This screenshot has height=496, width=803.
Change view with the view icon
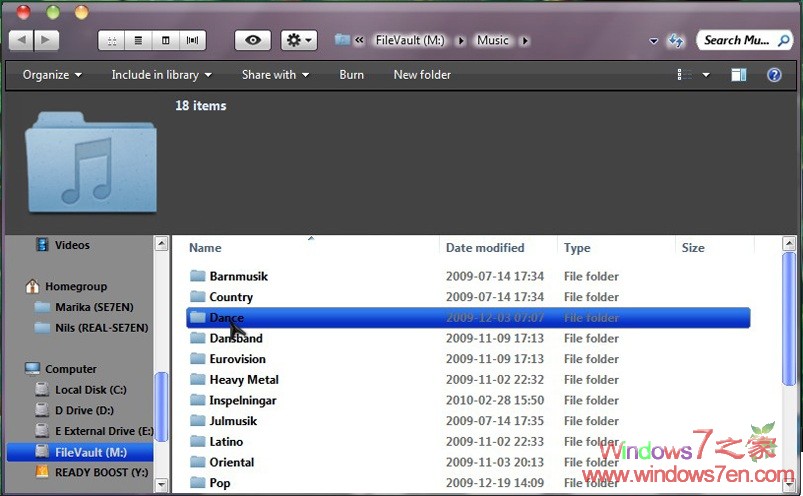coord(685,75)
